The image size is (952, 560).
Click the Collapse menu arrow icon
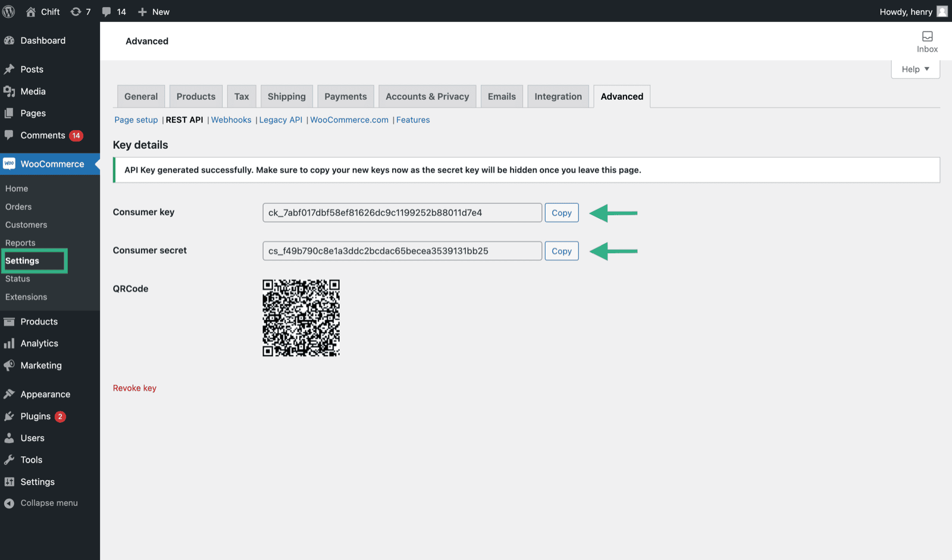(x=9, y=503)
